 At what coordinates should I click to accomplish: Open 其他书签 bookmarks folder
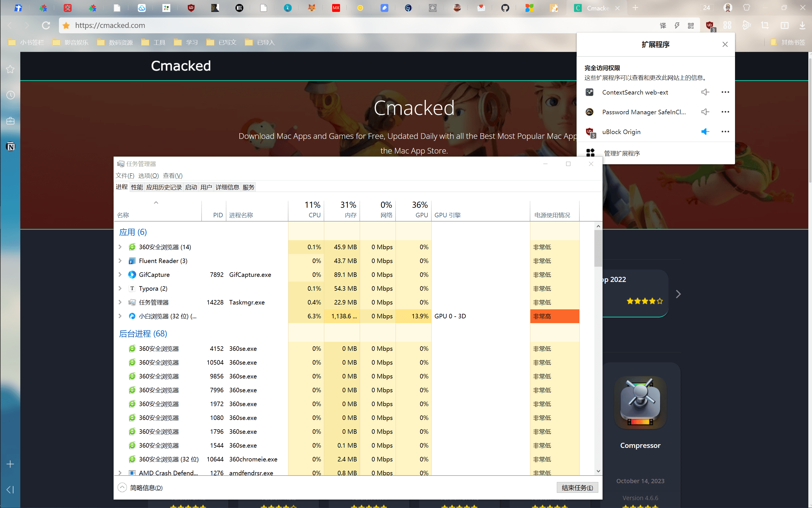(788, 42)
